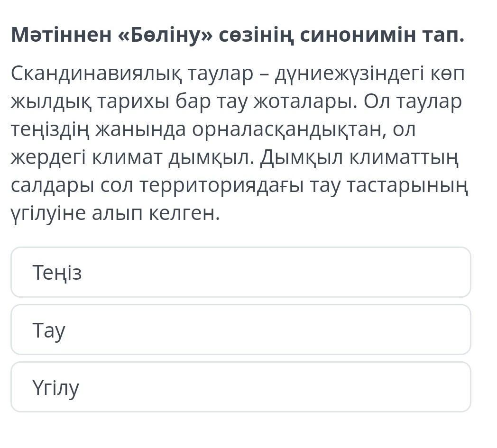Viewport: 497px width, 448px height.
Task: Click the word "территориядағы" in the passage
Action: pos(221,186)
